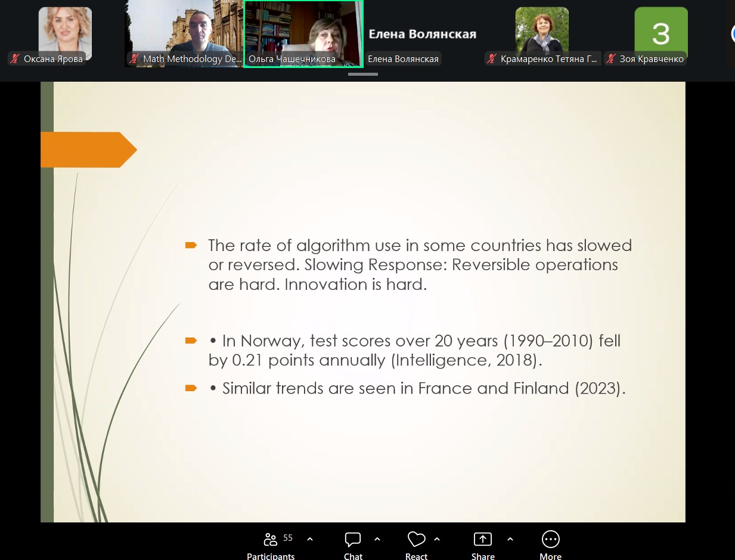Click the React heart icon
Viewport: 735px width, 560px height.
point(416,540)
